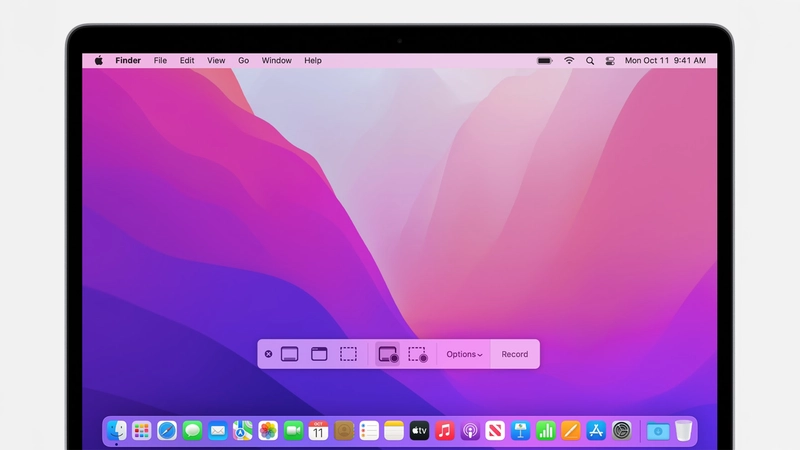Open the Finder menu

128,60
